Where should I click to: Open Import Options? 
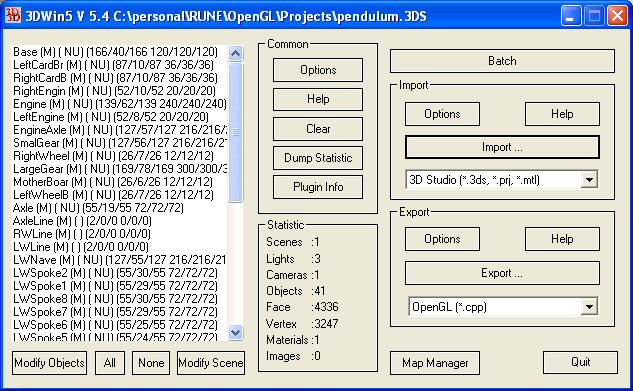pyautogui.click(x=442, y=114)
